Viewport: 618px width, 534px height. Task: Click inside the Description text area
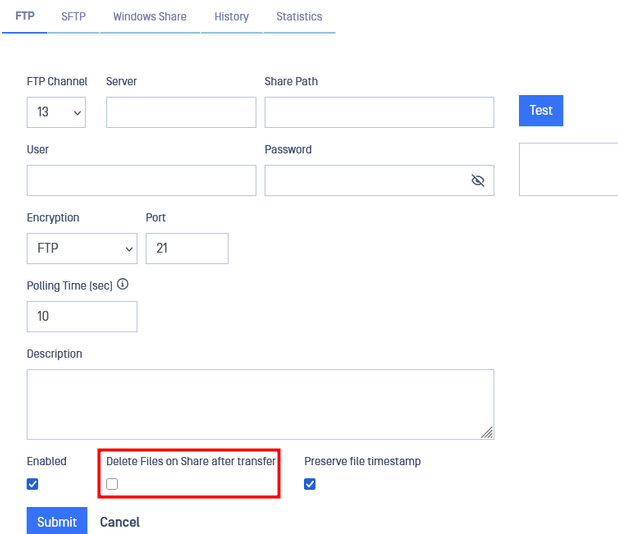260,404
